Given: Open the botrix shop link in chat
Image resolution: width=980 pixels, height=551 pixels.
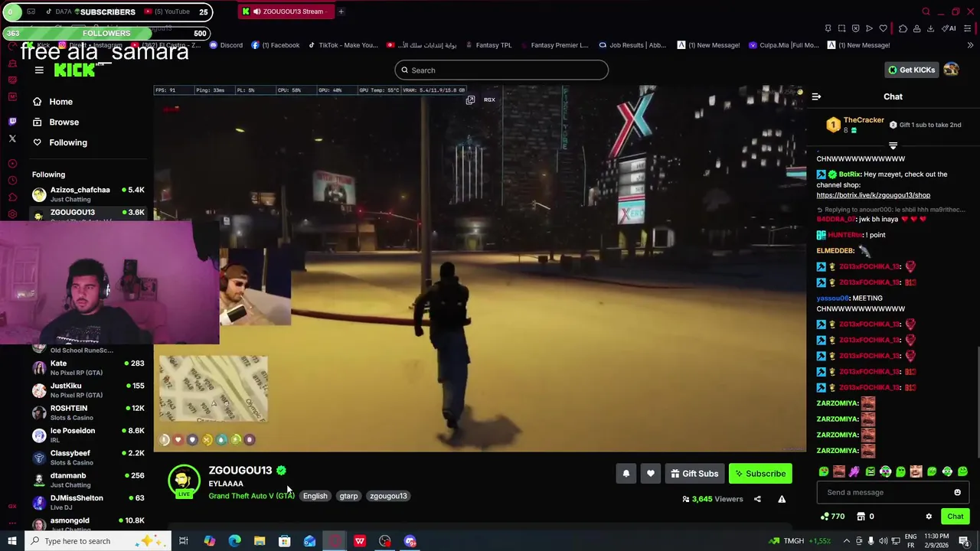Looking at the screenshot, I should pos(873,195).
